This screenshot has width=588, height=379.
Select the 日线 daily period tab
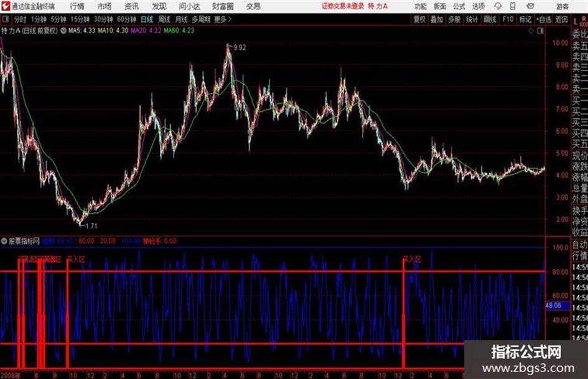(147, 19)
